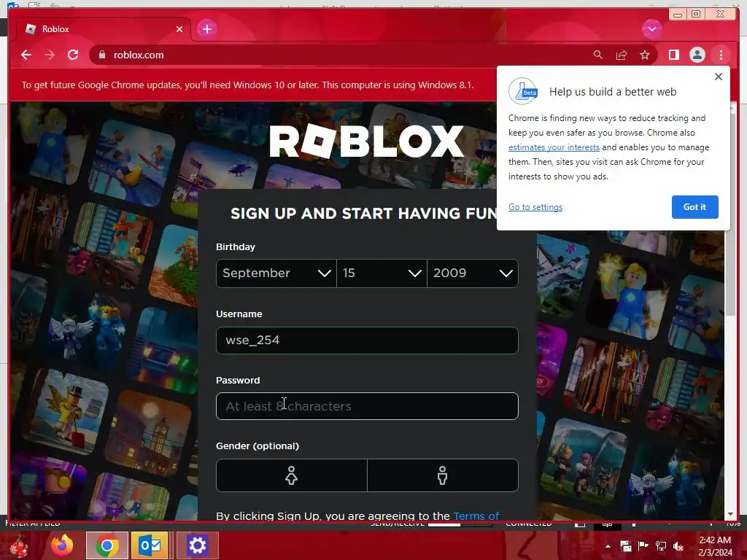This screenshot has width=747, height=560.
Task: Open the Chrome three-dot menu
Action: coord(721,55)
